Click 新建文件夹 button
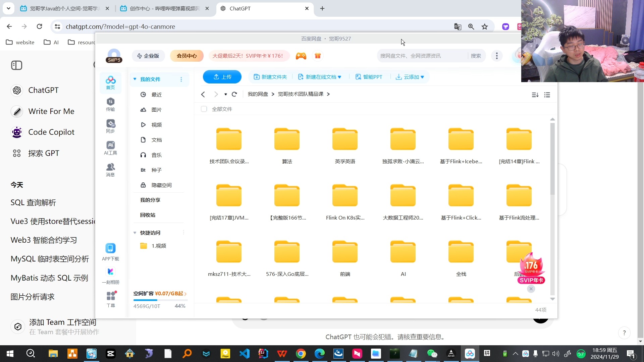The height and width of the screenshot is (362, 644). coord(270,77)
